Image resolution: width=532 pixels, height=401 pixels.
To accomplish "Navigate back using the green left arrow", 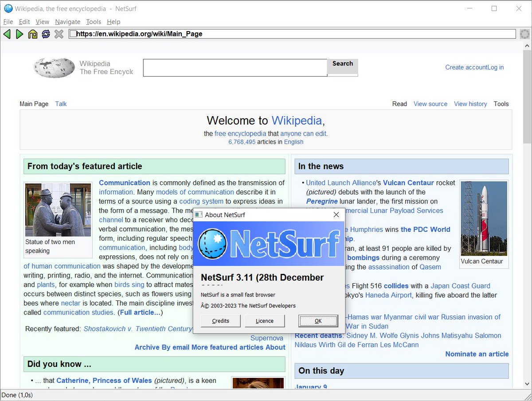I will click(x=7, y=34).
